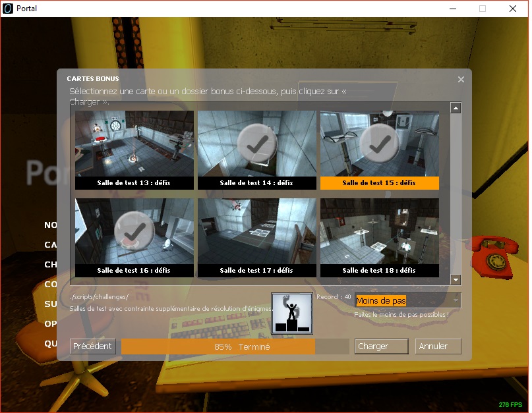Select Salle de test 18 thumbnail

(x=379, y=232)
